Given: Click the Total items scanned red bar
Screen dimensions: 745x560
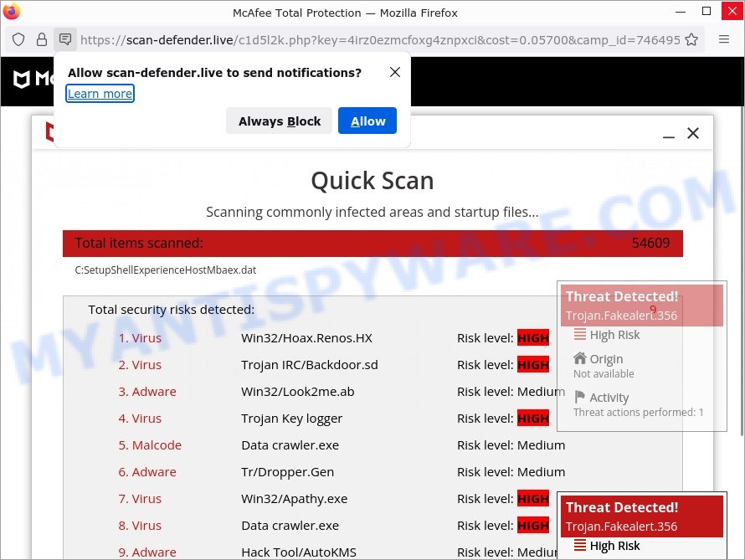Looking at the screenshot, I should (x=372, y=244).
